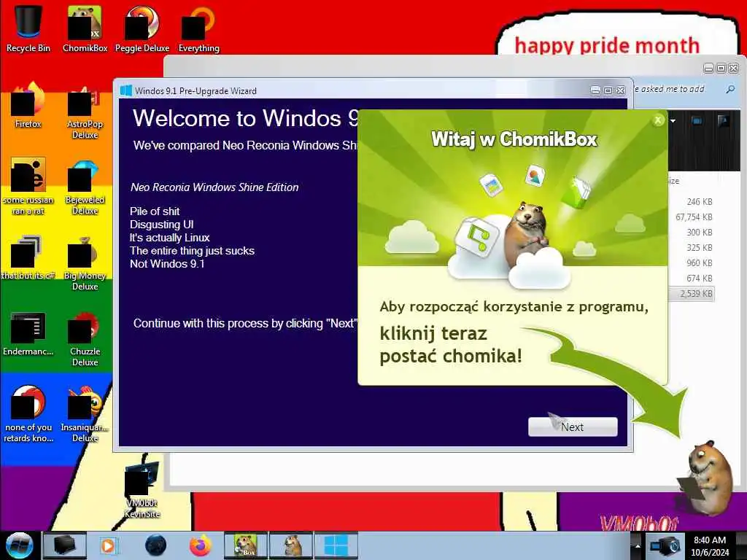This screenshot has width=747, height=560.
Task: Launch Bejeweled Deluxe from the desktop
Action: click(85, 187)
